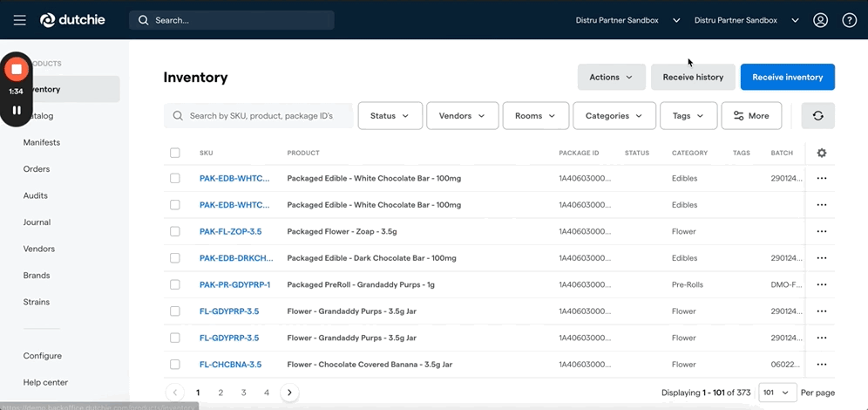Open the Categories filter dropdown
This screenshot has height=410, width=868.
(x=614, y=116)
